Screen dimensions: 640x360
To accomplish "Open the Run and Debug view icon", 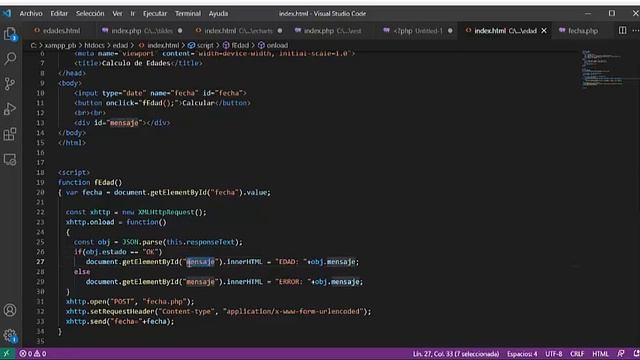I will (10, 109).
